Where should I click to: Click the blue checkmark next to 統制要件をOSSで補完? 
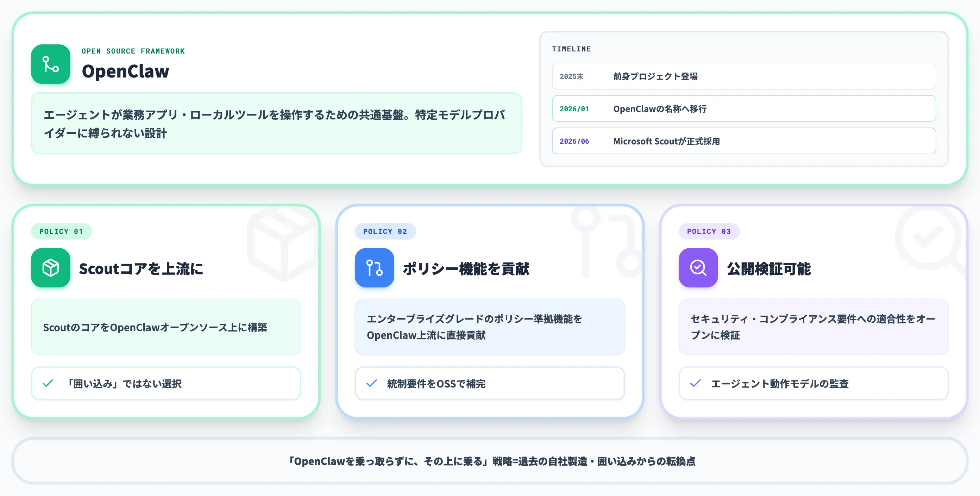[x=372, y=383]
